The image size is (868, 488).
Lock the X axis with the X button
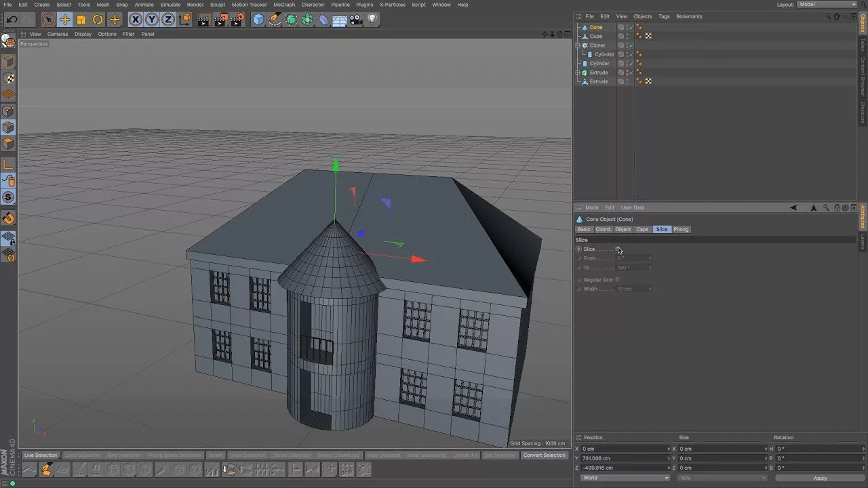[x=136, y=20]
